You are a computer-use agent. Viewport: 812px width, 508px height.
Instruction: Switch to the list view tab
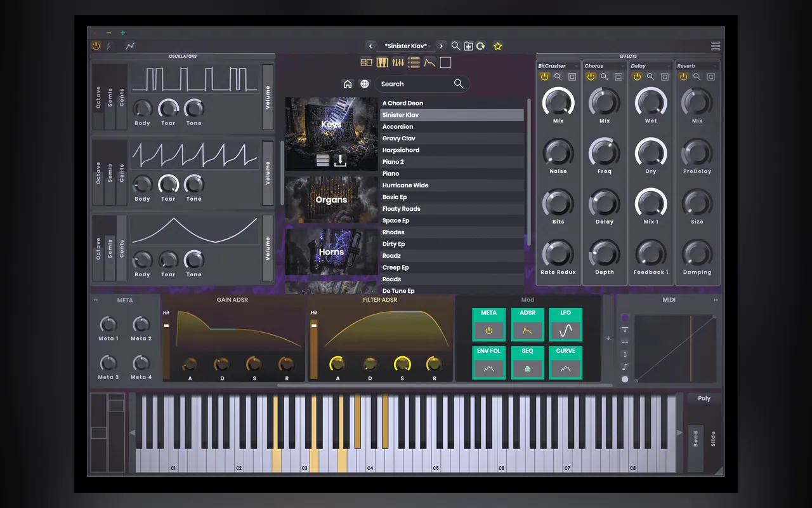click(414, 62)
